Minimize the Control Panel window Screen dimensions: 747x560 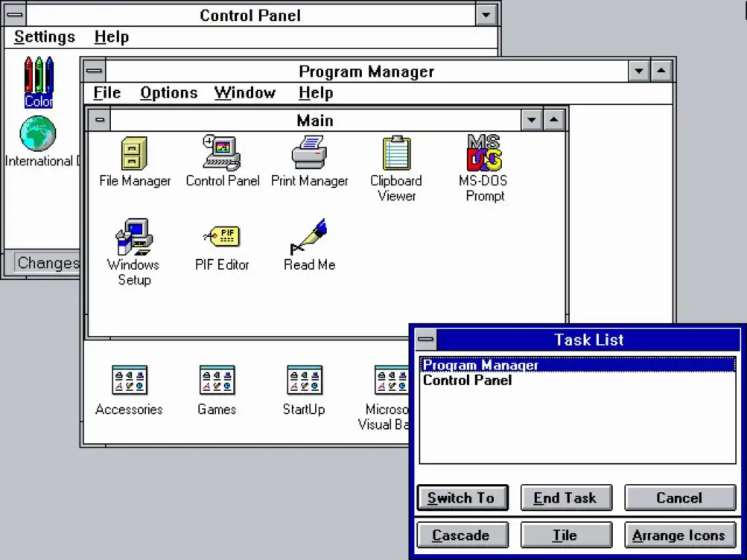[486, 15]
